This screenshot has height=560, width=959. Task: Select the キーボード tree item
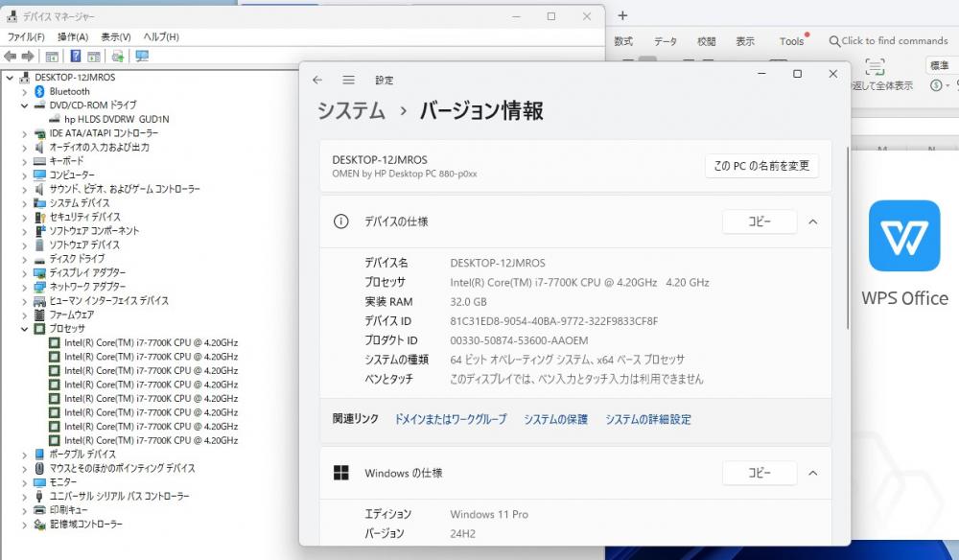point(67,161)
